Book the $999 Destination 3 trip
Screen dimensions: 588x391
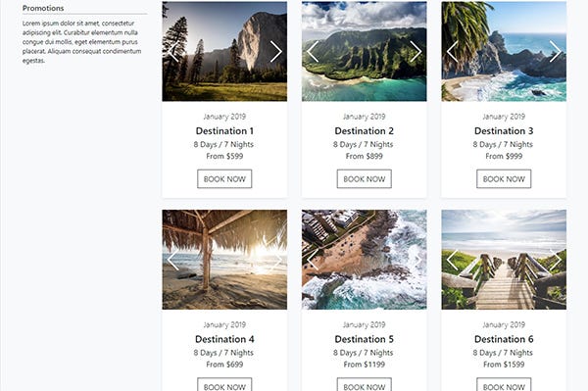[x=504, y=178]
